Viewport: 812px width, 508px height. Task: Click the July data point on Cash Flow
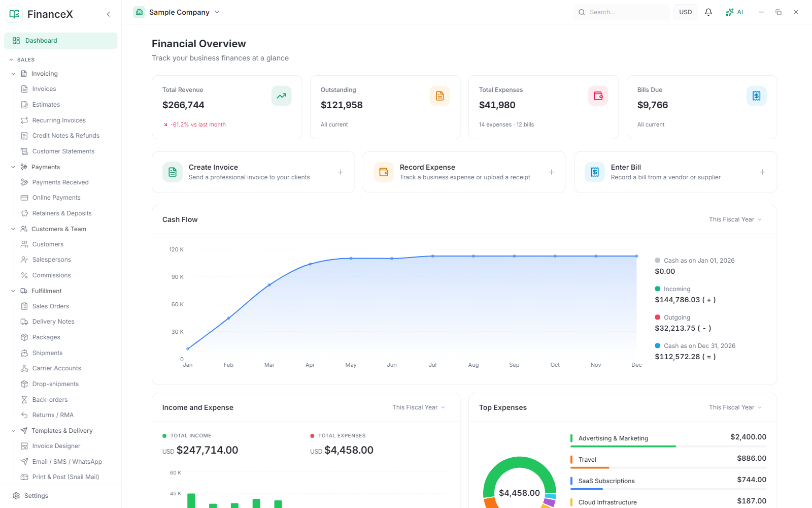(432, 256)
